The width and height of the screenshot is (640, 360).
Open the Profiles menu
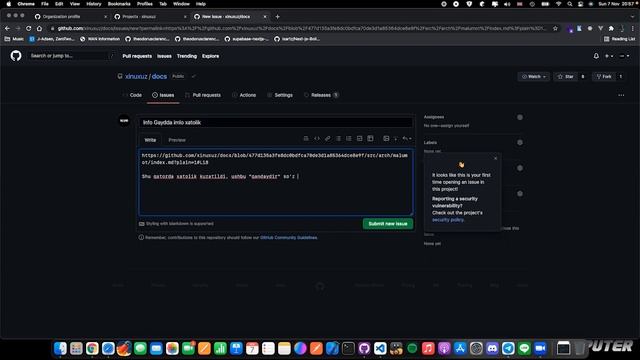(x=144, y=4)
